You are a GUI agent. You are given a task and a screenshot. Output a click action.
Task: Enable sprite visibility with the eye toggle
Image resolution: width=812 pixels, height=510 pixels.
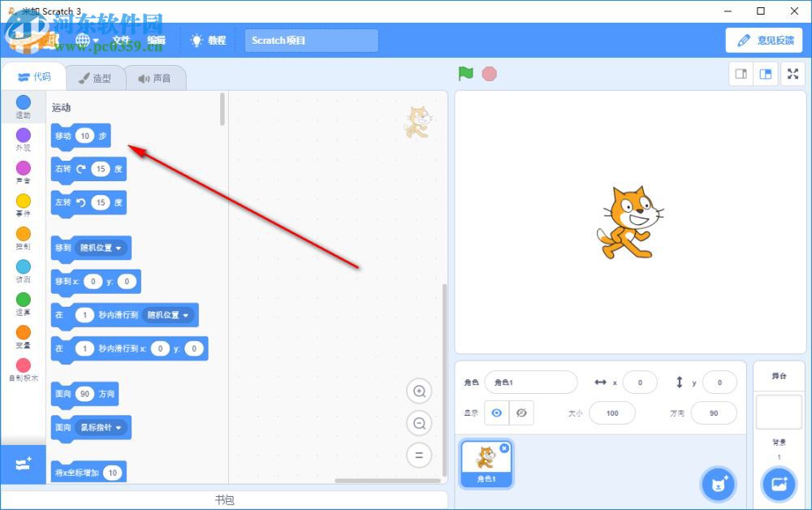pyautogui.click(x=497, y=413)
